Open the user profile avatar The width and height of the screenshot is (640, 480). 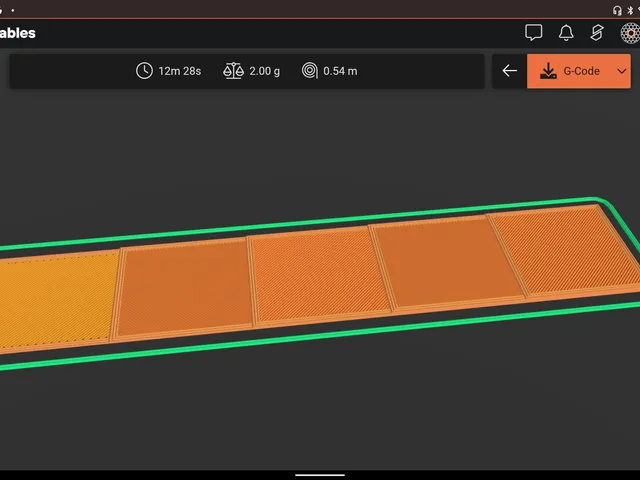(x=630, y=33)
